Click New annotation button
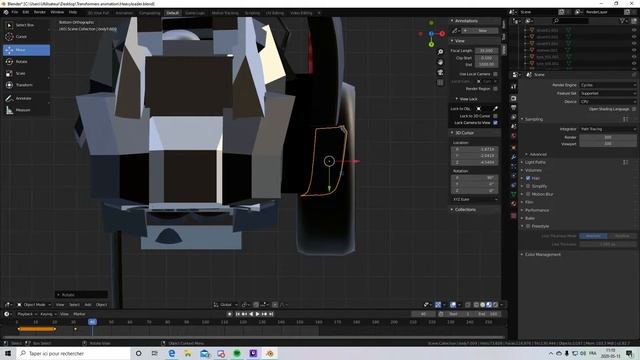Screen dimensions: 640x360 [480, 31]
